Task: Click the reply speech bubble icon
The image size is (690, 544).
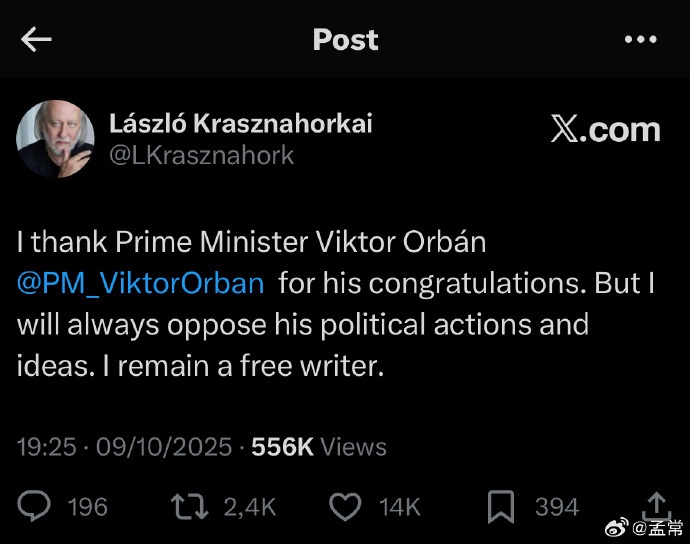Action: [34, 507]
